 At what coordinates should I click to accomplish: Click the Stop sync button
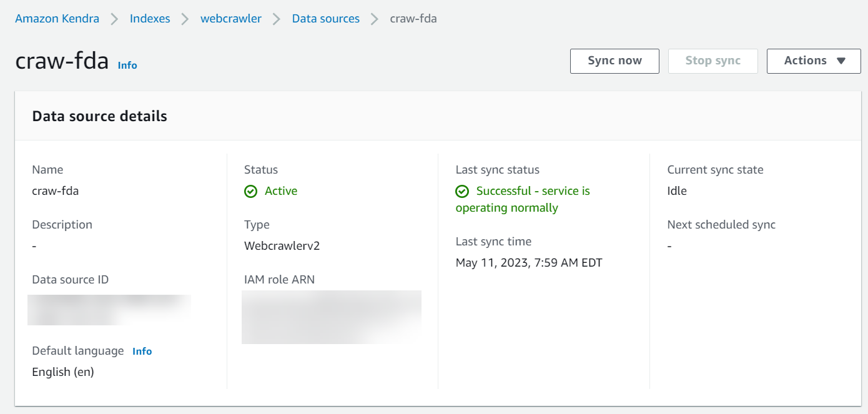coord(713,61)
